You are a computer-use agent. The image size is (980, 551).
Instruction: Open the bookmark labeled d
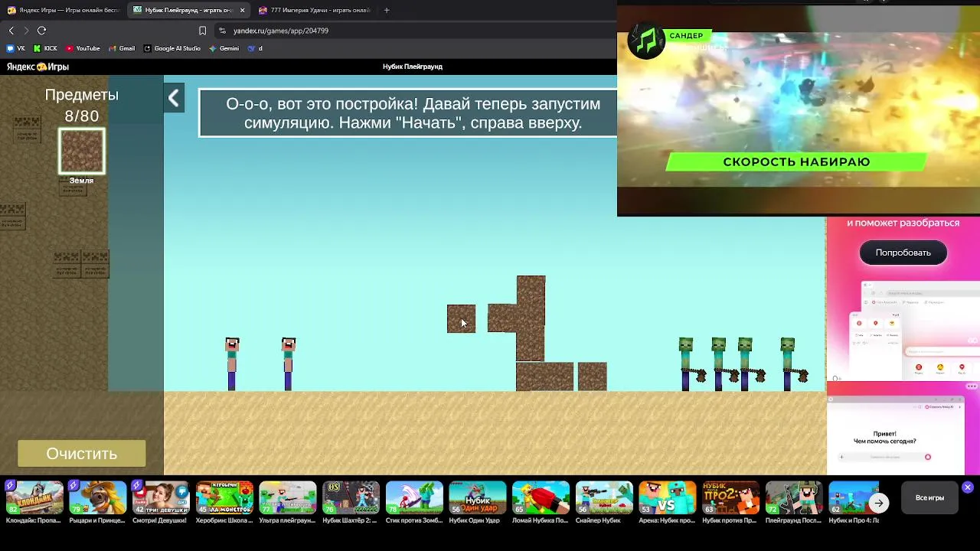(x=255, y=48)
